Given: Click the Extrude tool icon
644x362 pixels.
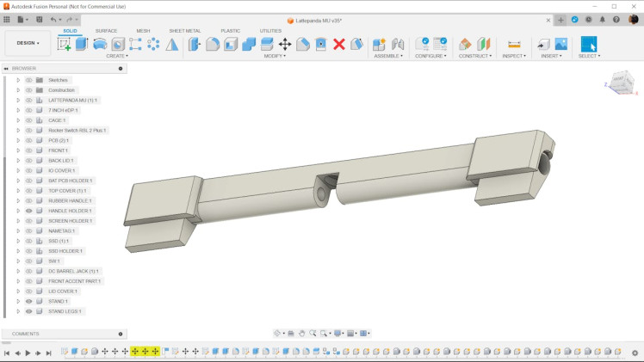Looking at the screenshot, I should click(83, 44).
